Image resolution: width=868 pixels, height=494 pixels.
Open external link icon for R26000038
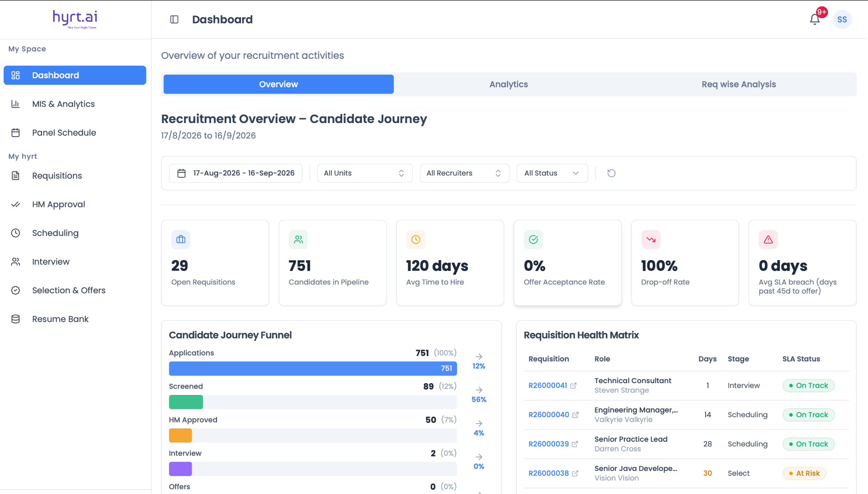tap(575, 474)
